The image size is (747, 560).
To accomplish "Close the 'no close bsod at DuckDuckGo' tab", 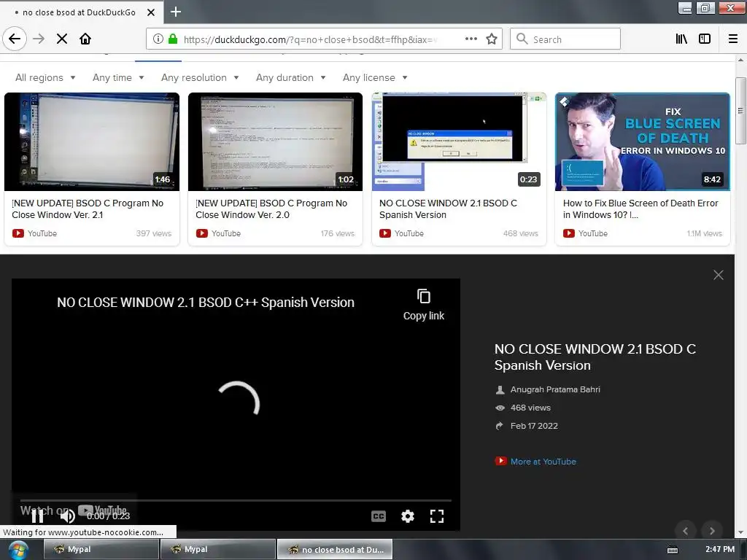I will click(x=151, y=12).
